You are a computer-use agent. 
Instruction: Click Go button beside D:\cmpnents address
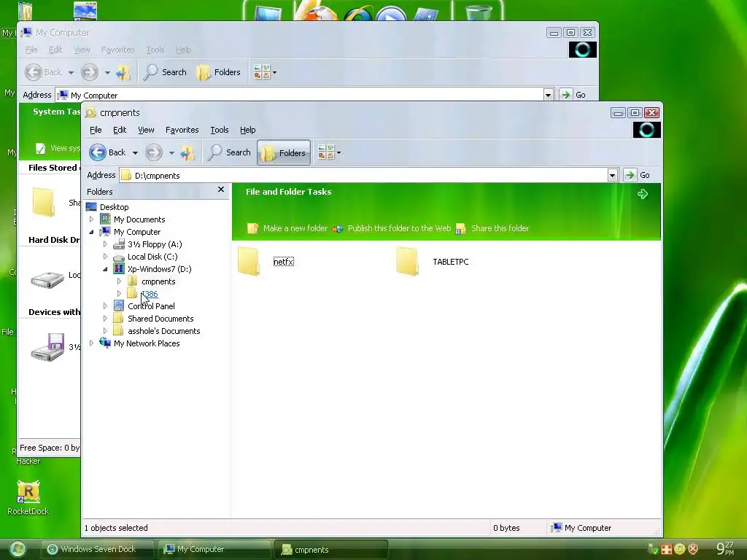click(x=638, y=175)
